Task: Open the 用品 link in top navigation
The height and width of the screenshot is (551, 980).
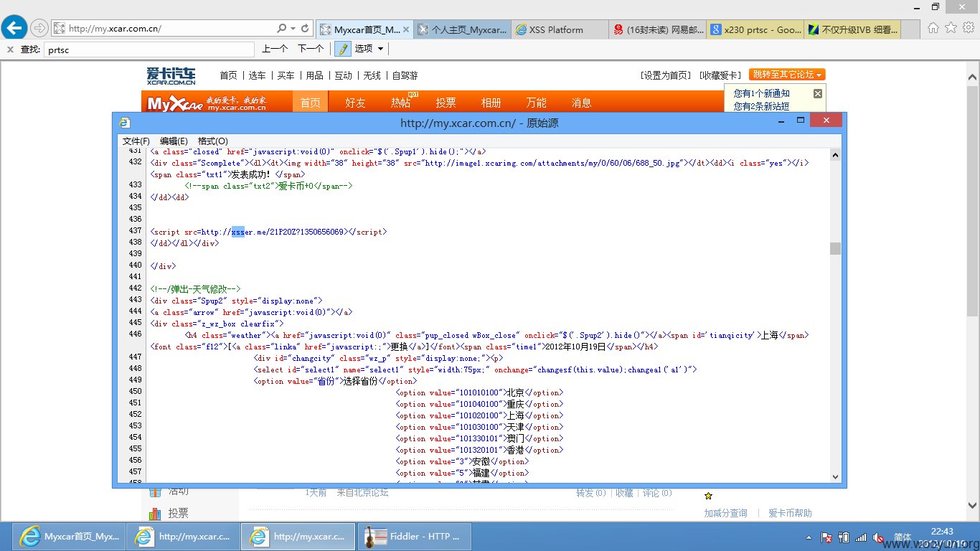Action: (315, 75)
